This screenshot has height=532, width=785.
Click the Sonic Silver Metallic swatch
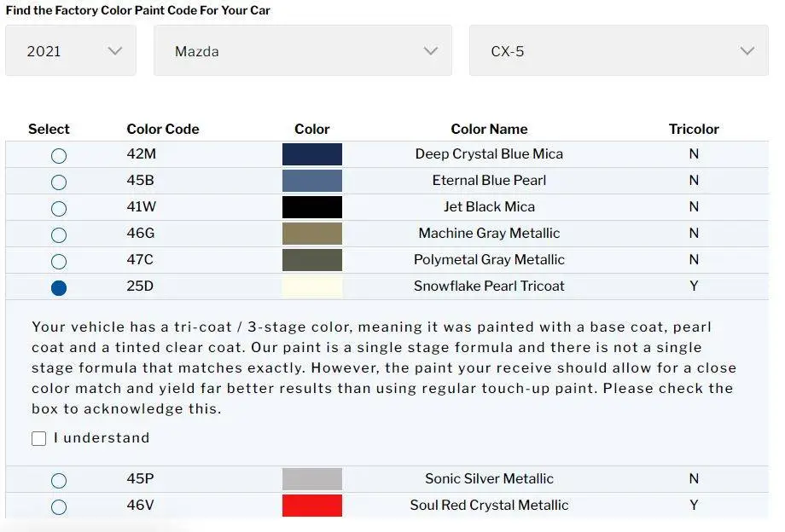tap(312, 479)
